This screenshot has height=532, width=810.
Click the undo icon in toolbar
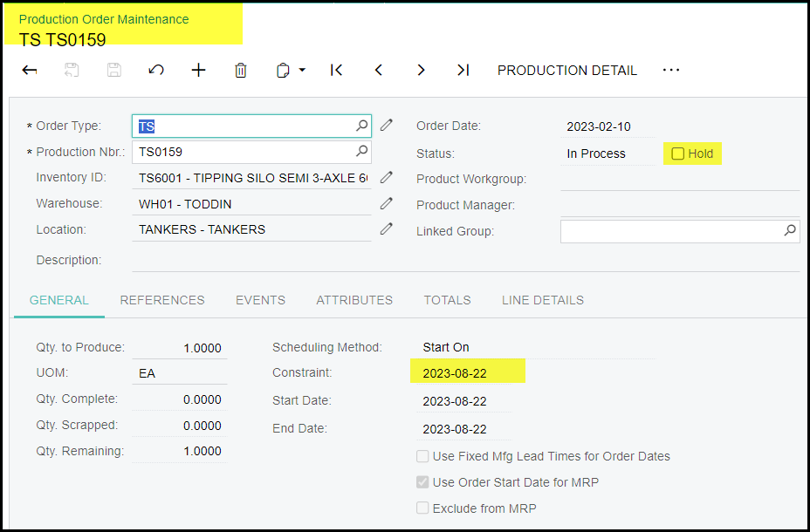tap(156, 71)
